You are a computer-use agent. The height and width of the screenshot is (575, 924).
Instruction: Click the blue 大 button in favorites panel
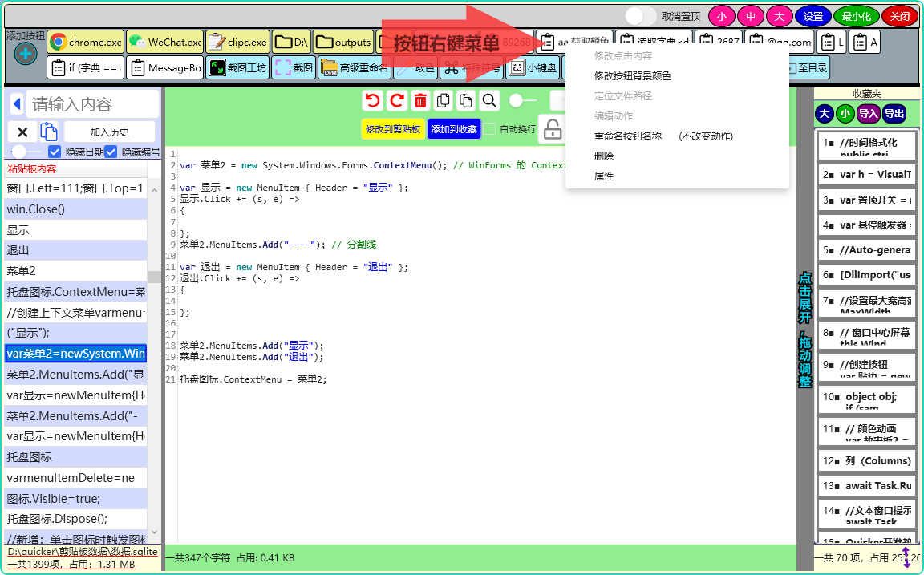(825, 114)
